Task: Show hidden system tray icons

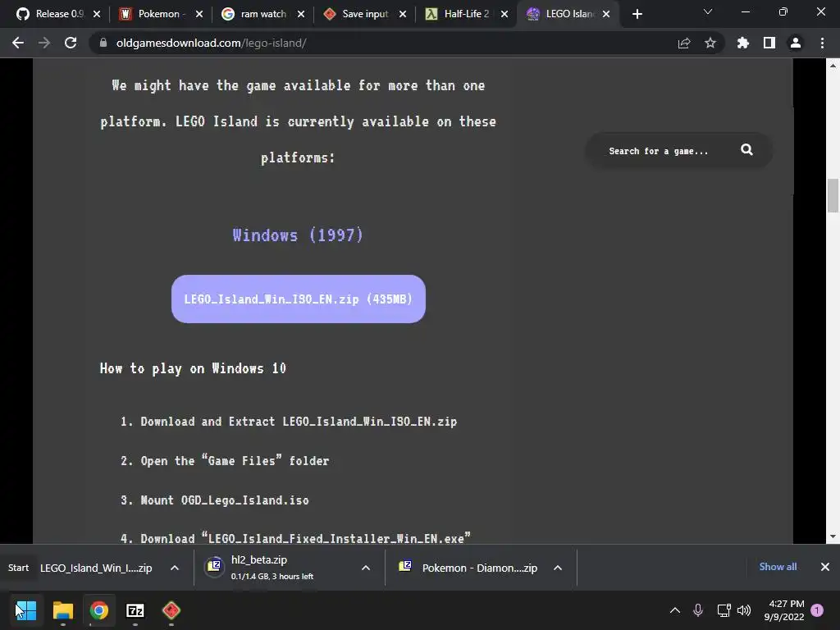Action: click(675, 610)
